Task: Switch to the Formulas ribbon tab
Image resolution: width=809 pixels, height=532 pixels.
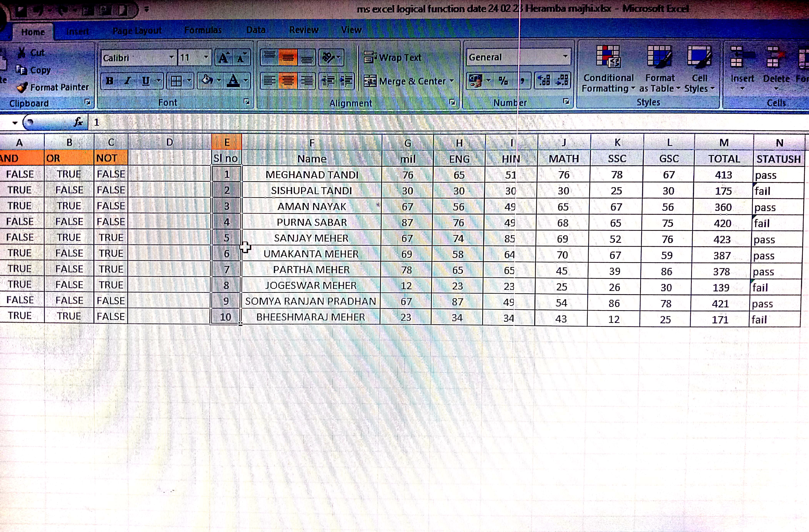Action: tap(203, 30)
